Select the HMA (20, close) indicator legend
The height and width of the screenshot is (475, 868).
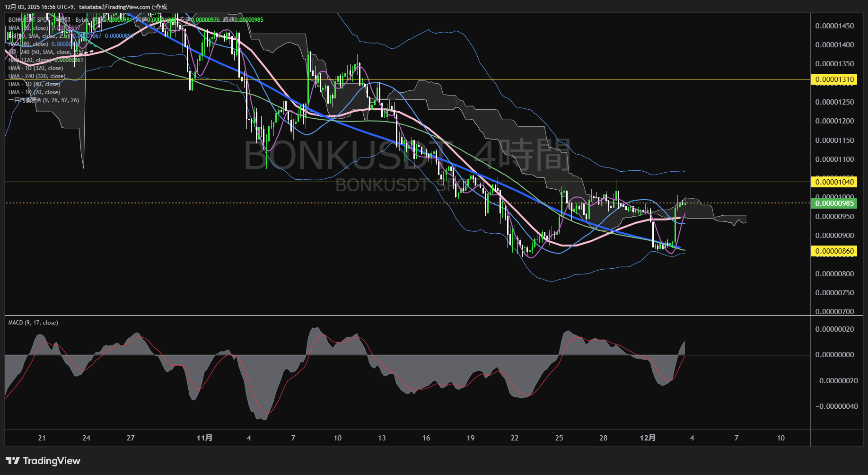point(28,28)
